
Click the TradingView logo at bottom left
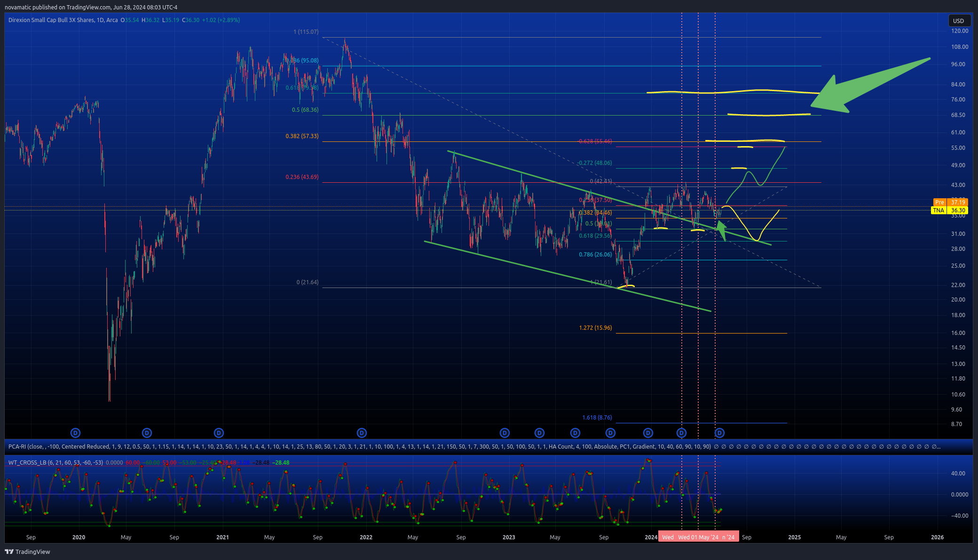(27, 552)
